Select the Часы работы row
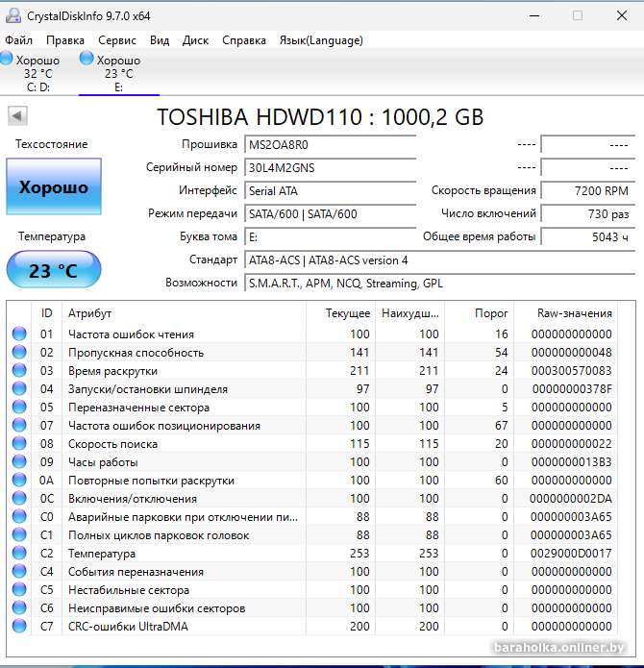This screenshot has height=668, width=644. coord(312,462)
